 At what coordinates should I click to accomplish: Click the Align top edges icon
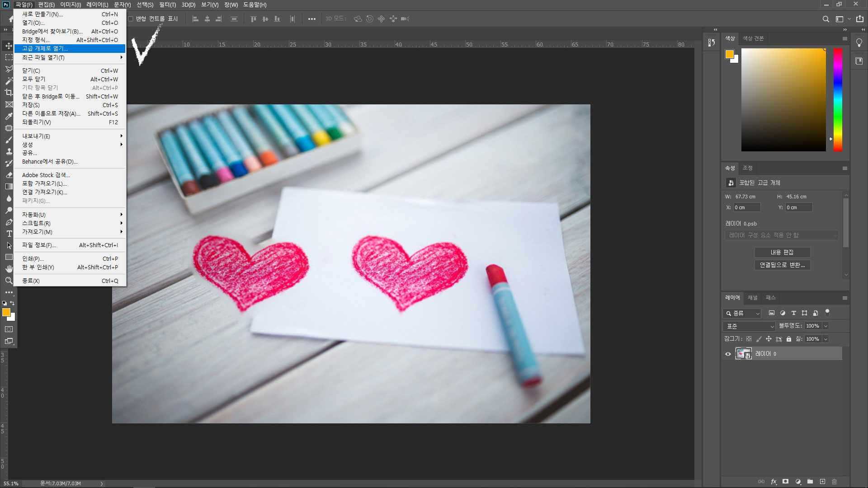pos(253,19)
